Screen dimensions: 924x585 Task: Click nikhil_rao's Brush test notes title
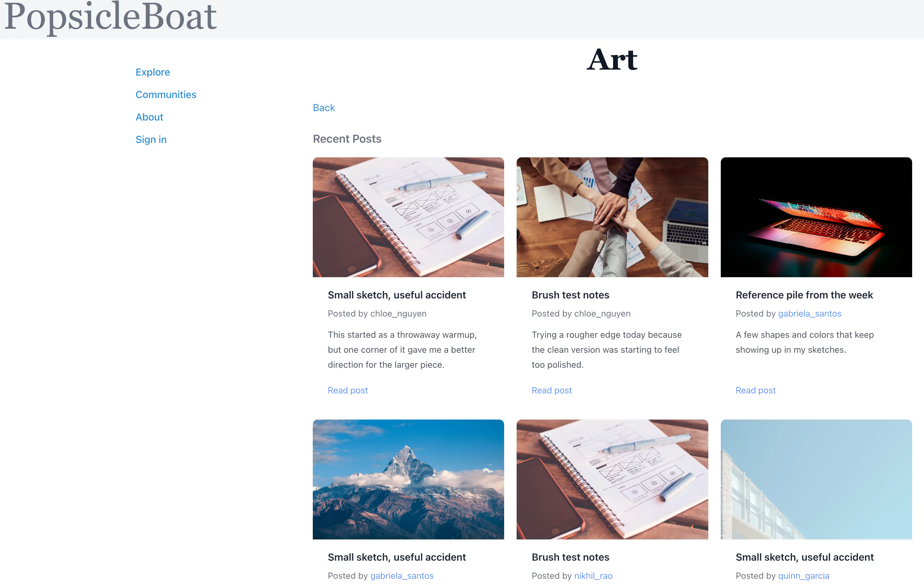570,557
